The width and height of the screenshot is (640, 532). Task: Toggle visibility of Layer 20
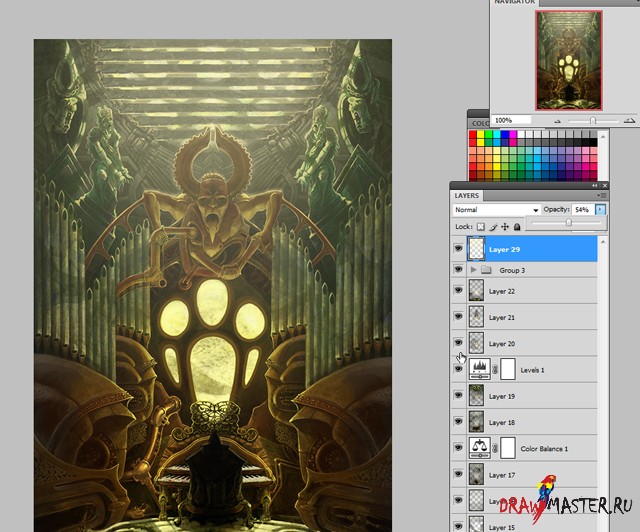click(x=459, y=343)
